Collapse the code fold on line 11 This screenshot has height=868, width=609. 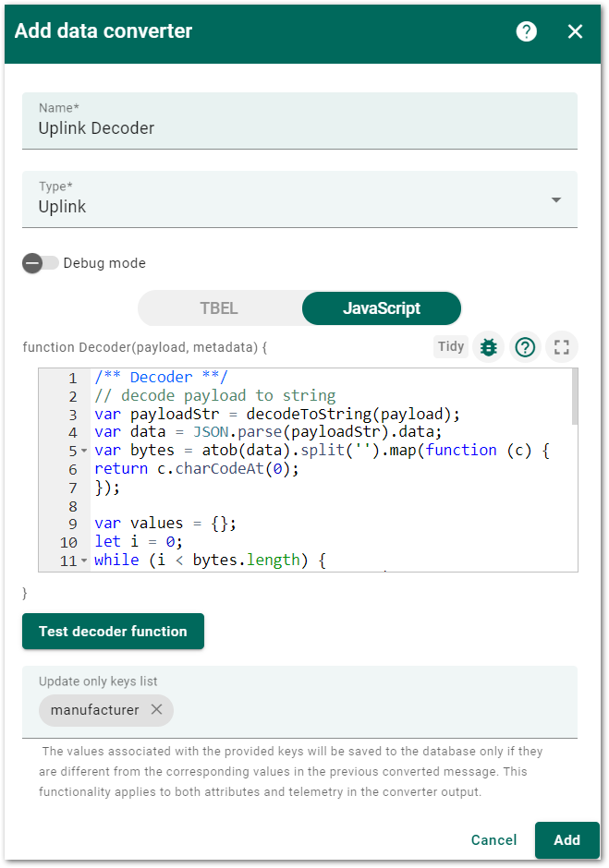pyautogui.click(x=84, y=561)
